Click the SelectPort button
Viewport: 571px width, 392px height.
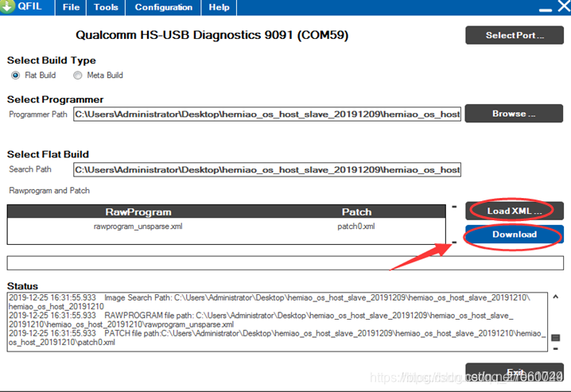tap(515, 35)
